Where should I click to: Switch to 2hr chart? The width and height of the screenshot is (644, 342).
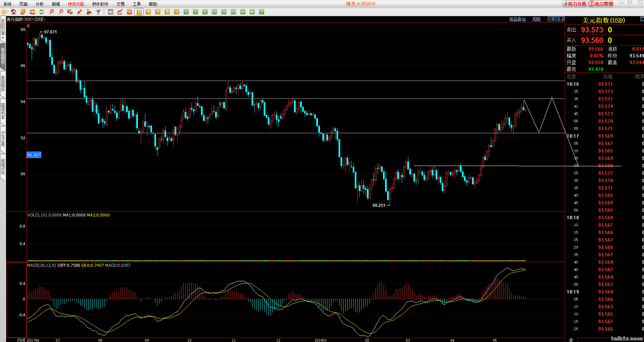point(243,12)
